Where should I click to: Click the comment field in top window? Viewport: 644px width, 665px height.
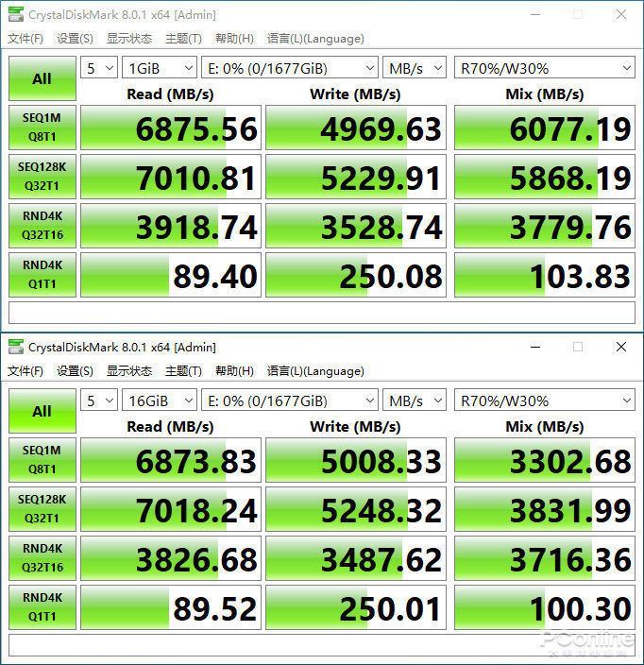pos(322,313)
